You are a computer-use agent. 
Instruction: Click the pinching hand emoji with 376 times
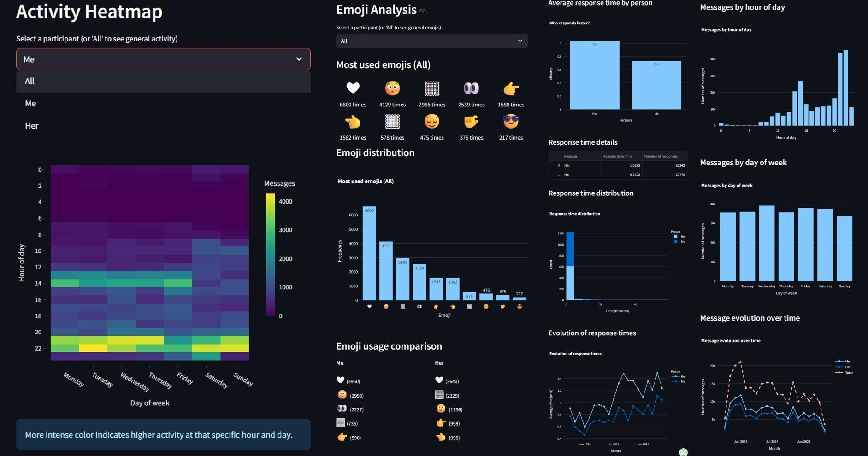pyautogui.click(x=471, y=122)
